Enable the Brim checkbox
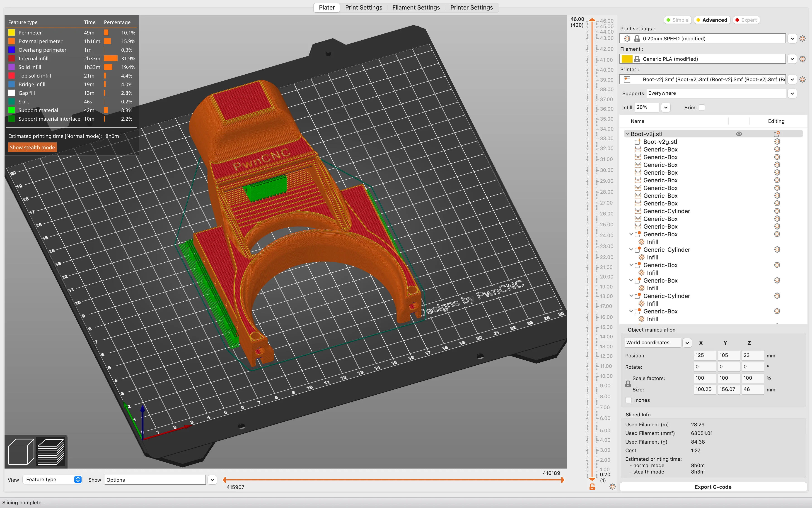812x508 pixels. pyautogui.click(x=702, y=107)
